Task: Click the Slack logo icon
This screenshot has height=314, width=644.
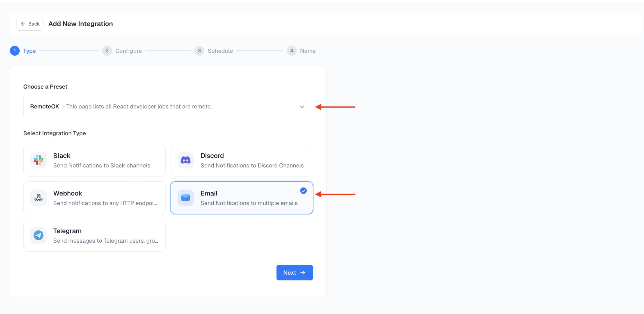Action: pos(38,160)
